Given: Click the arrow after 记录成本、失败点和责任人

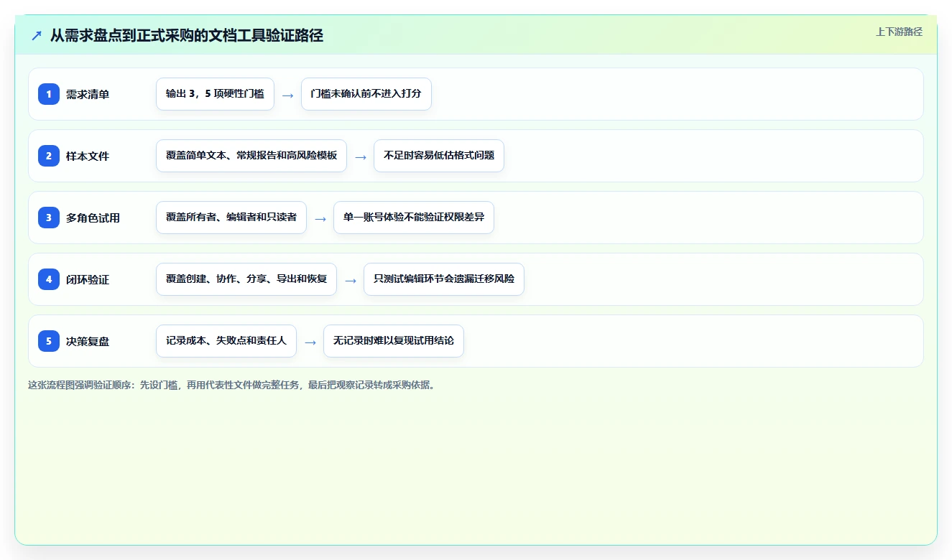Looking at the screenshot, I should click(310, 342).
